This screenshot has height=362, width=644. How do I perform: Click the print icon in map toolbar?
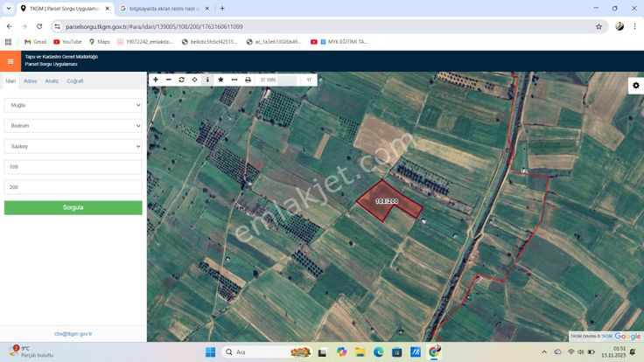coord(248,80)
